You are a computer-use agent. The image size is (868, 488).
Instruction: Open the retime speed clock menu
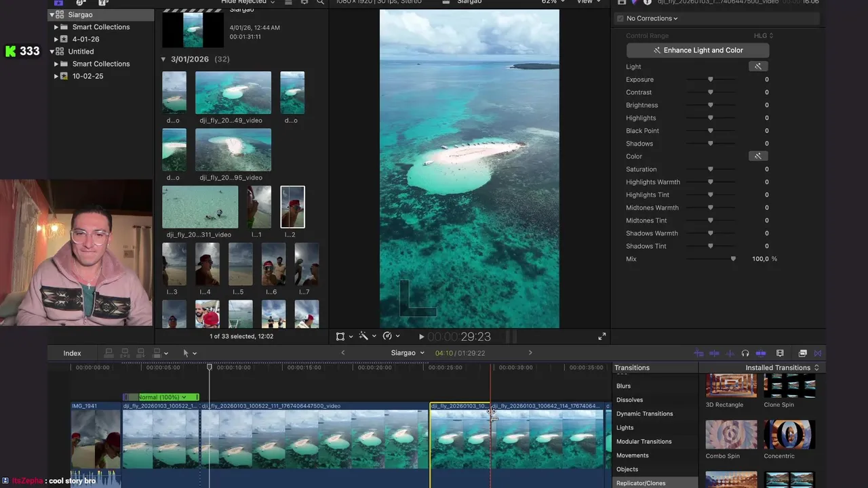[388, 336]
